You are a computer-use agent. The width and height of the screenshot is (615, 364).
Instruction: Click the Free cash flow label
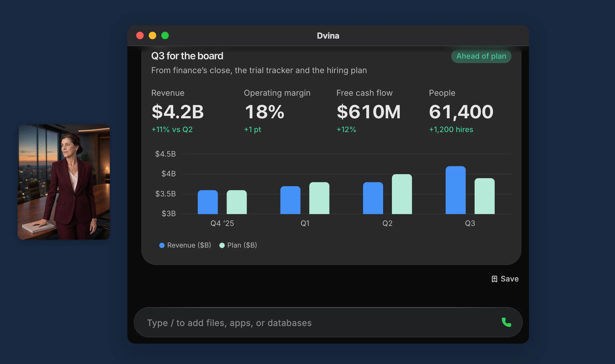pyautogui.click(x=364, y=93)
